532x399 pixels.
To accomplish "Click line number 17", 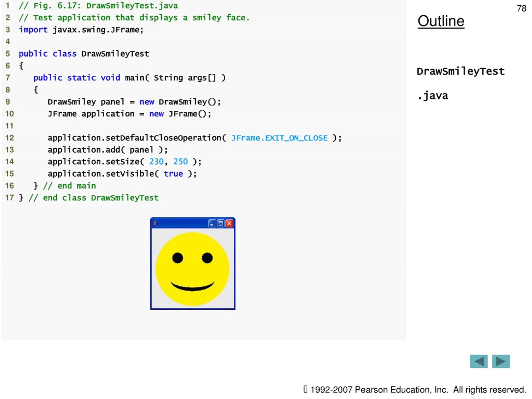I will (9, 198).
